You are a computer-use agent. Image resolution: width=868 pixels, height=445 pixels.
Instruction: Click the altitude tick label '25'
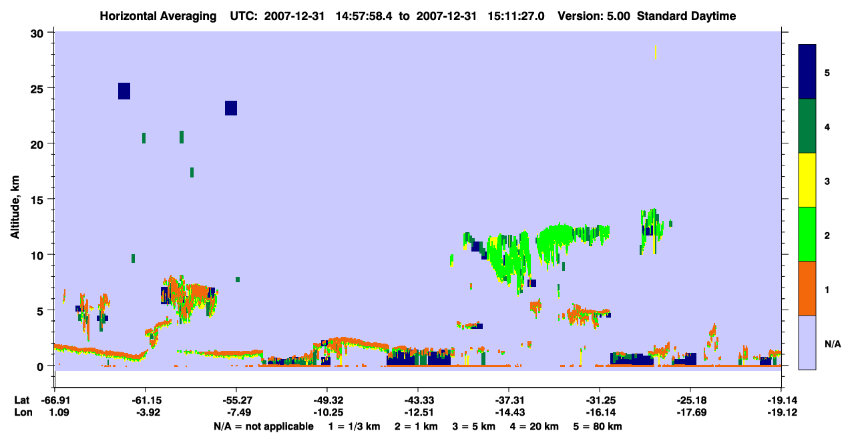pyautogui.click(x=39, y=88)
